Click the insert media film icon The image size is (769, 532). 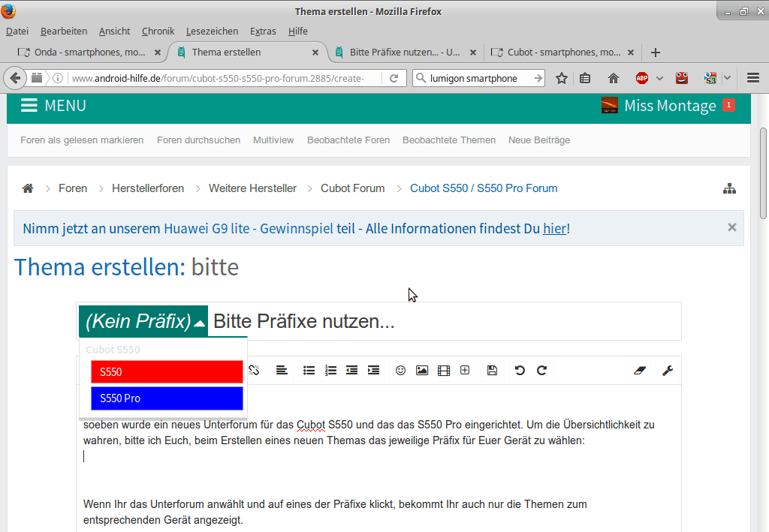(x=444, y=370)
